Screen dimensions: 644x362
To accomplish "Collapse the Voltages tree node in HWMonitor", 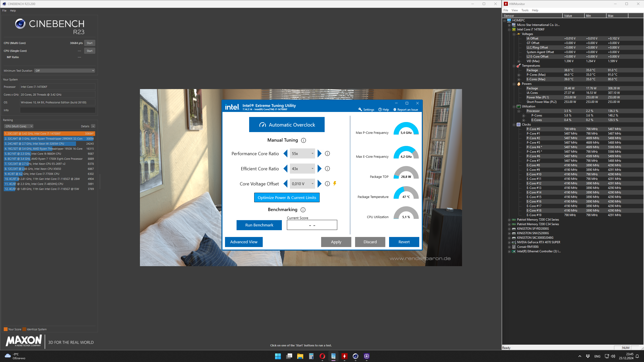I will click(x=514, y=34).
